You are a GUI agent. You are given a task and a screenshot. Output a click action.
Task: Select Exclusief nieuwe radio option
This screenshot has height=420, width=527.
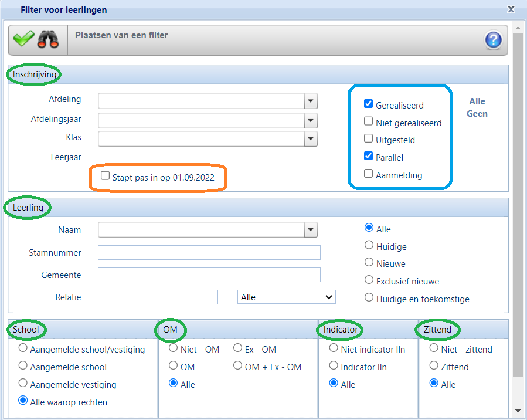coord(369,279)
